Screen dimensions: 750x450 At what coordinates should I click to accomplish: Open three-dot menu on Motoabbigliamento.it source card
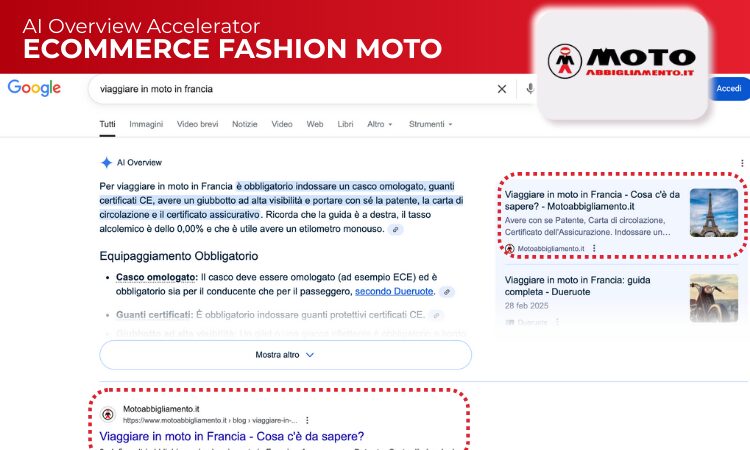594,249
